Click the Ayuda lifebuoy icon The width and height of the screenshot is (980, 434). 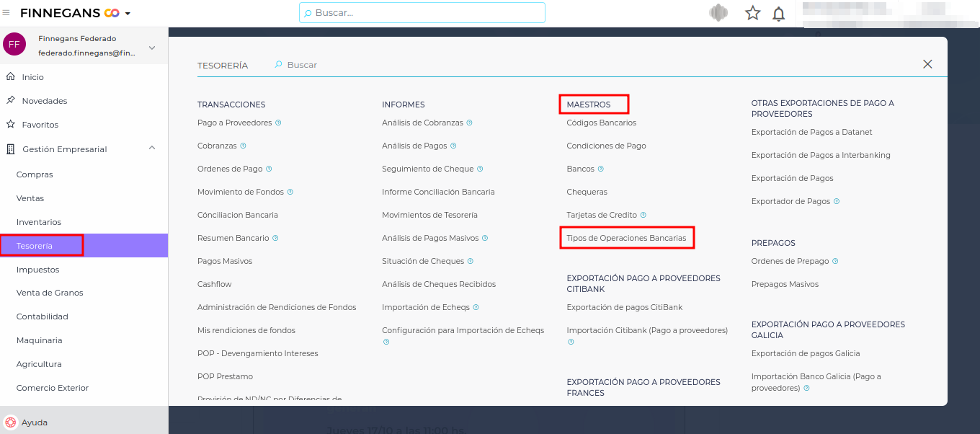point(10,422)
